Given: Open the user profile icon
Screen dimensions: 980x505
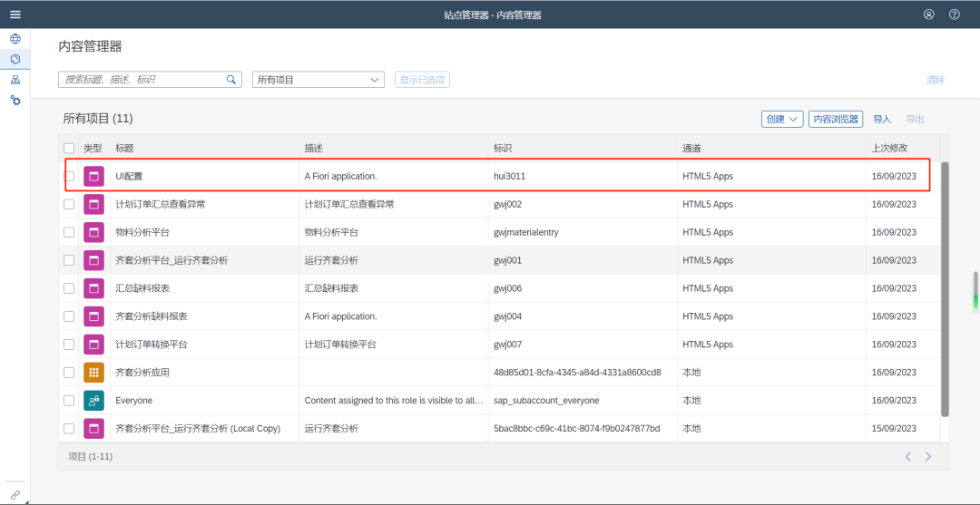Looking at the screenshot, I should point(929,15).
